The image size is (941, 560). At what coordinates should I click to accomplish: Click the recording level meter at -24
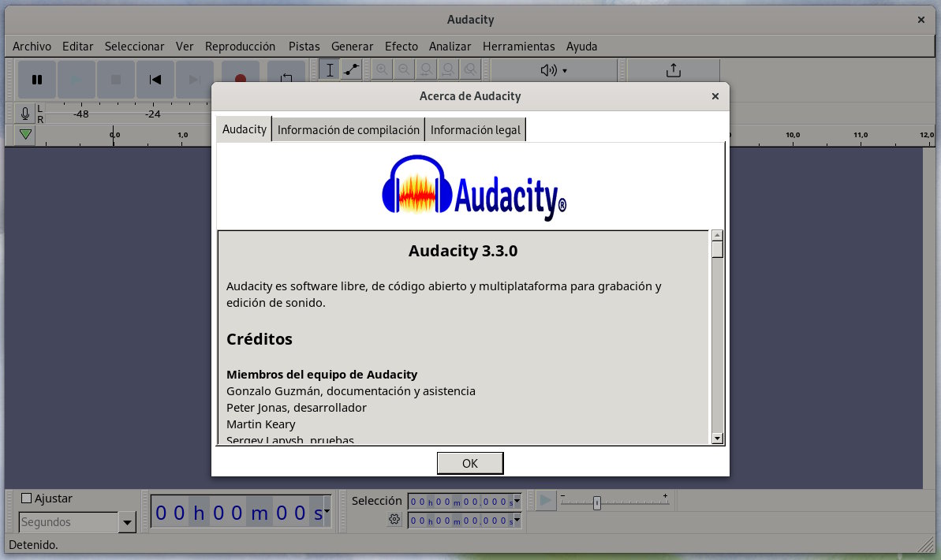click(152, 114)
